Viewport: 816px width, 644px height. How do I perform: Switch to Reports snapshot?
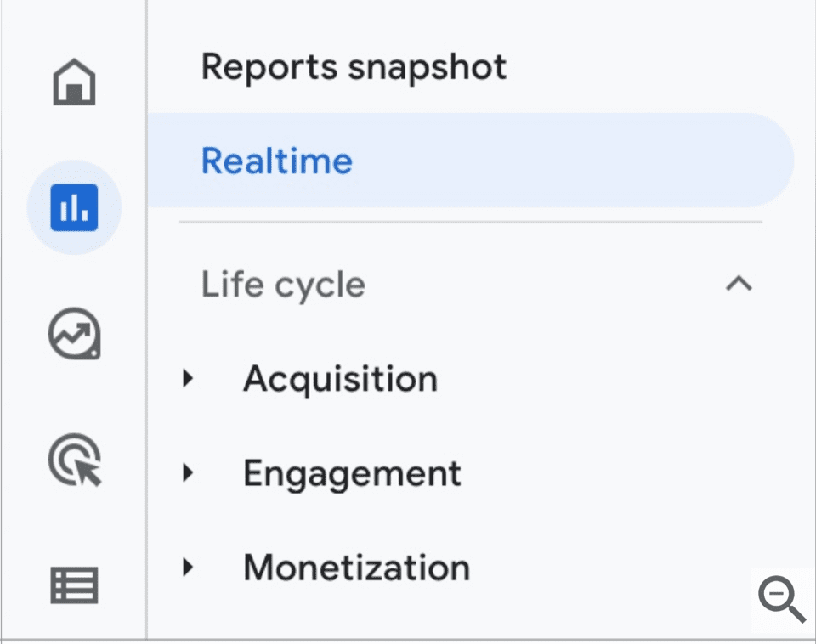[x=354, y=66]
